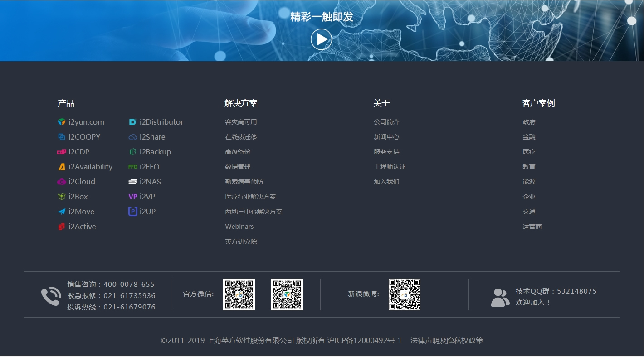Open the i2Move product link

click(81, 212)
